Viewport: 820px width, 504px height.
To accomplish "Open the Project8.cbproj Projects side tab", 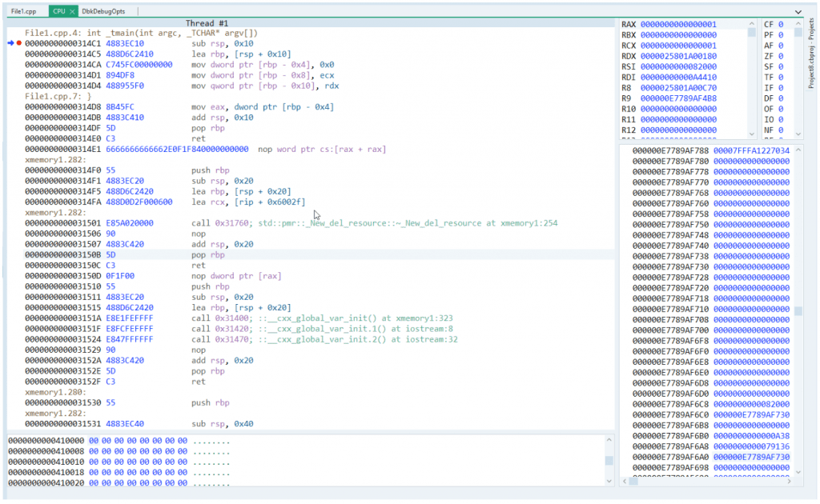I will pyautogui.click(x=811, y=53).
